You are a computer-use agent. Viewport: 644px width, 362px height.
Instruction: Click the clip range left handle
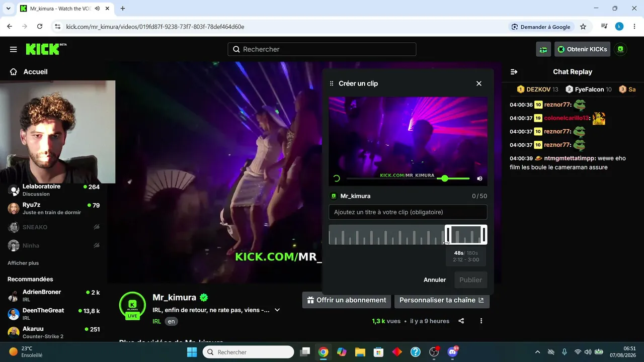click(447, 235)
